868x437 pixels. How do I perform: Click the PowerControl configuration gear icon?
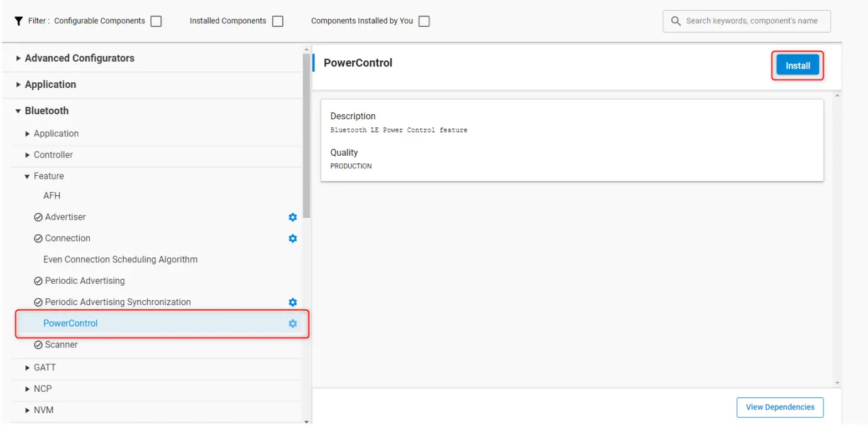pos(292,324)
